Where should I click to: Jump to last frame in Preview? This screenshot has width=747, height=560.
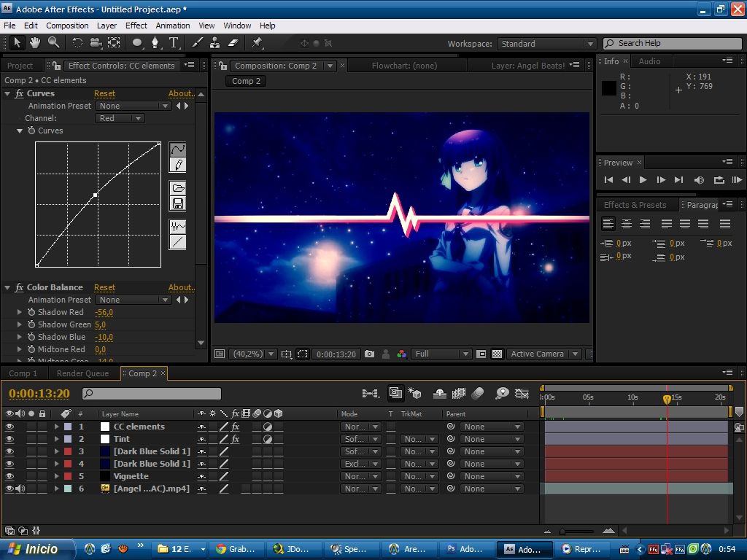pos(679,179)
